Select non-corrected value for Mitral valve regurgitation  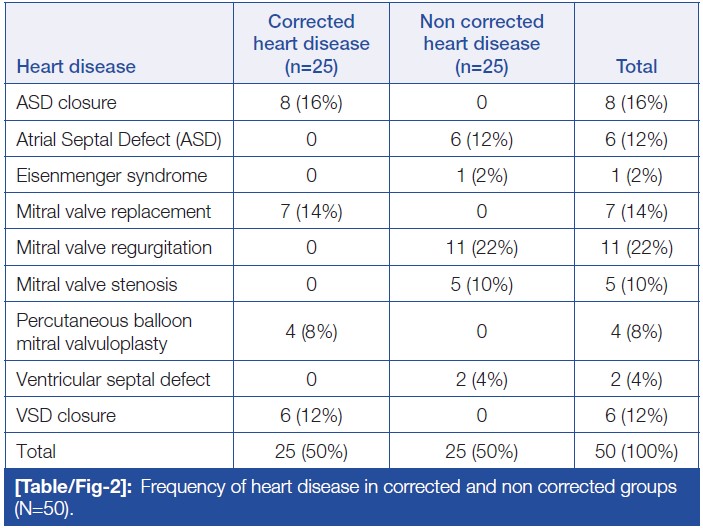click(x=482, y=247)
